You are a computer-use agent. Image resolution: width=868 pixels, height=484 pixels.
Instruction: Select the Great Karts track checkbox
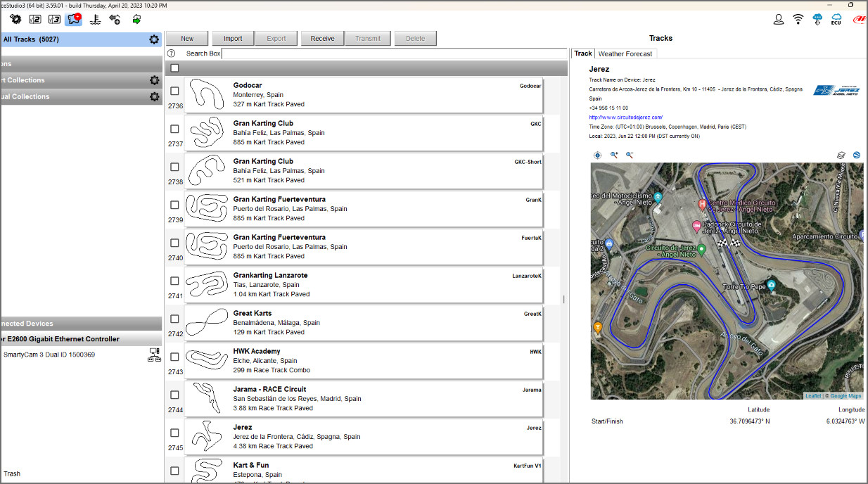[x=174, y=319]
